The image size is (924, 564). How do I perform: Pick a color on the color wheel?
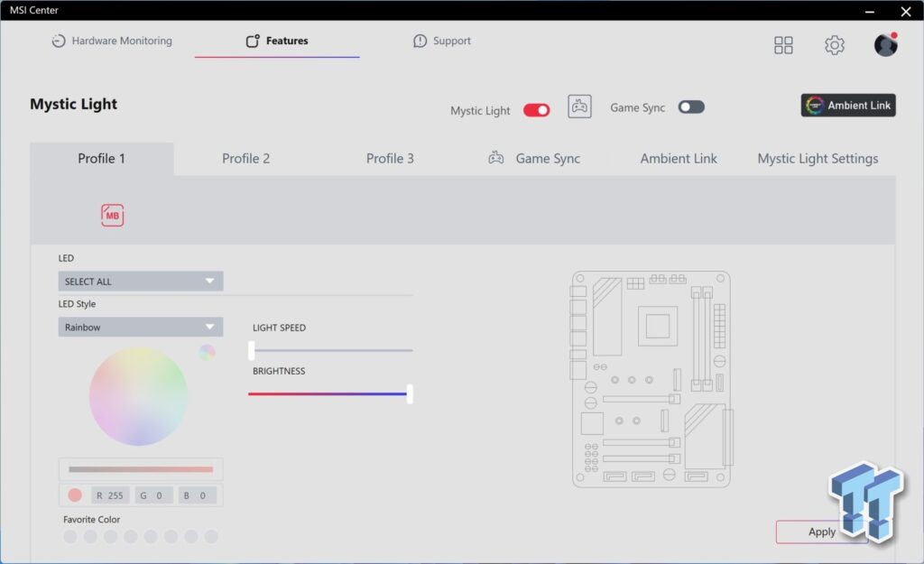[x=138, y=396]
